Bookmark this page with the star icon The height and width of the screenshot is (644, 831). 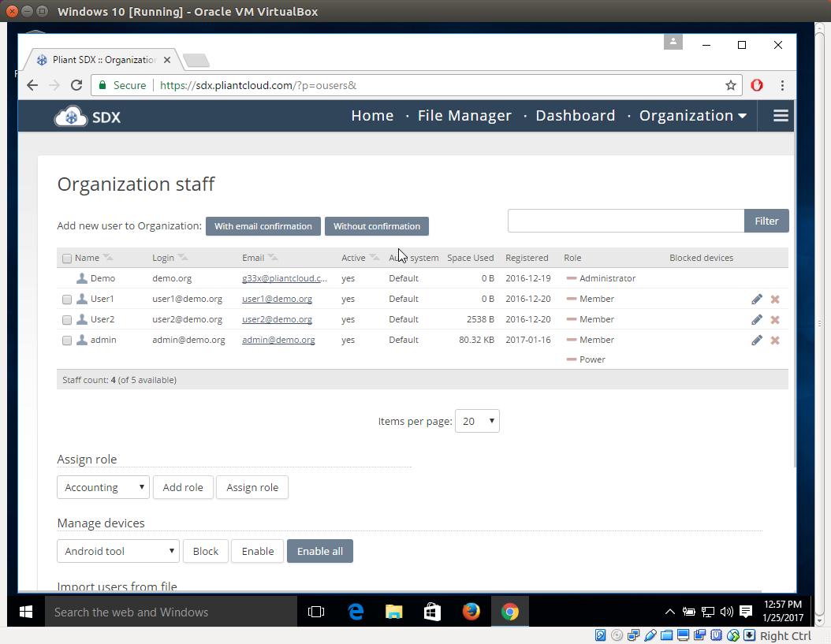[731, 85]
